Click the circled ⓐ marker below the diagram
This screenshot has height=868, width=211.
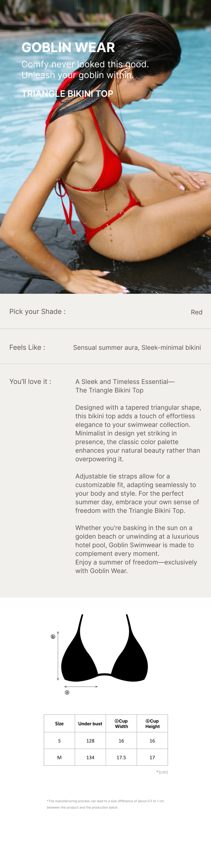(67, 692)
